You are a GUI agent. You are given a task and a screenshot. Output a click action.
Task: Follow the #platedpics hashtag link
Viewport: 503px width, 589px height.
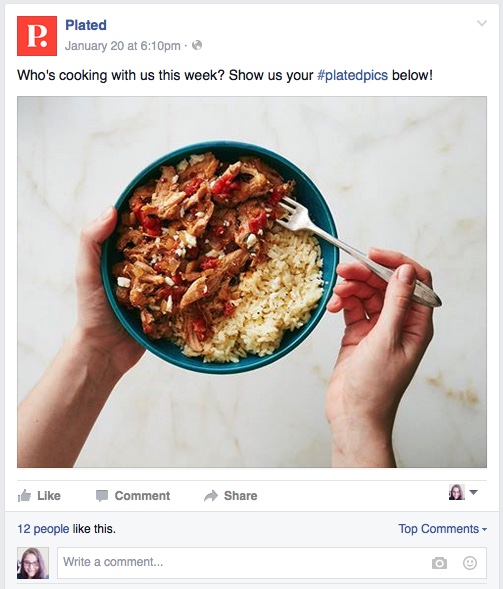(x=352, y=75)
